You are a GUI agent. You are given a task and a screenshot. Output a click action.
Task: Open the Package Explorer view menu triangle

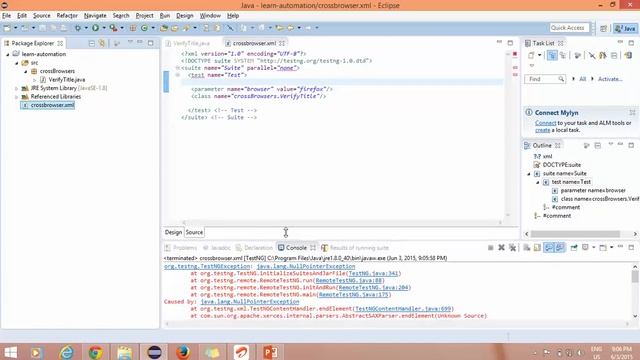(130, 42)
